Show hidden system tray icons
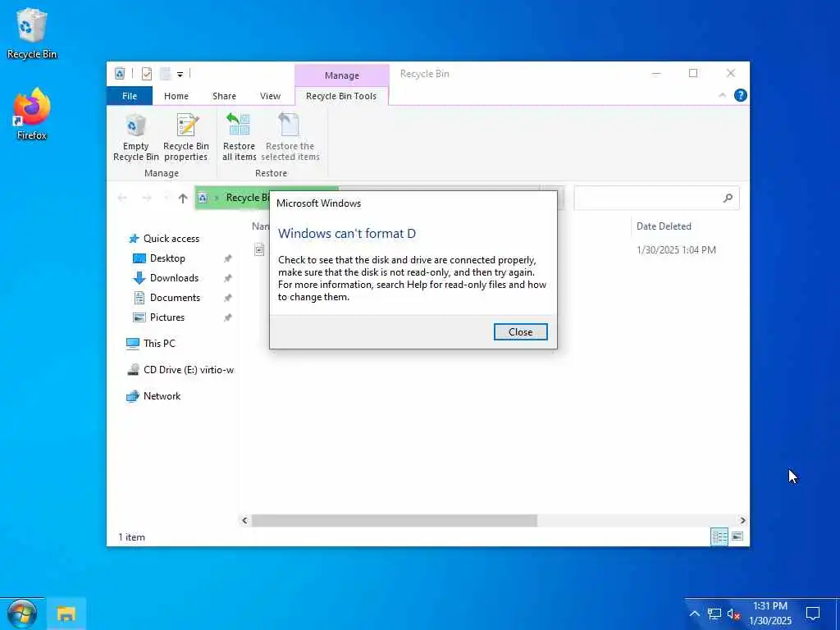 694,614
